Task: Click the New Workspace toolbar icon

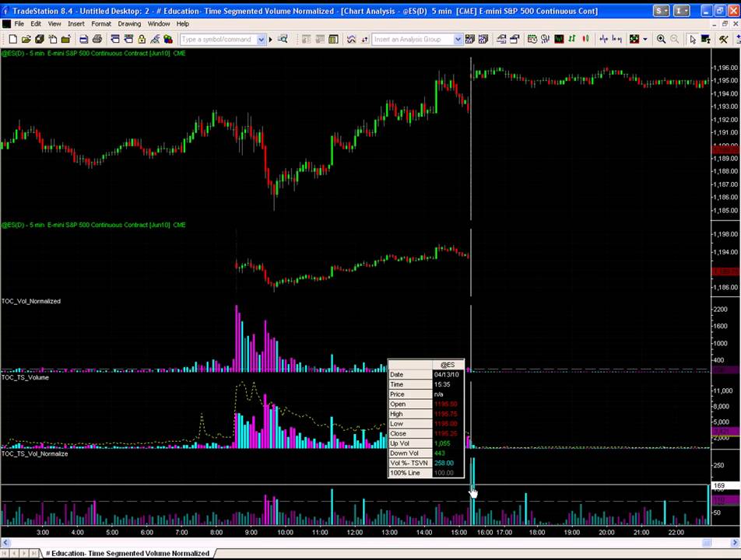Action: coord(53,39)
